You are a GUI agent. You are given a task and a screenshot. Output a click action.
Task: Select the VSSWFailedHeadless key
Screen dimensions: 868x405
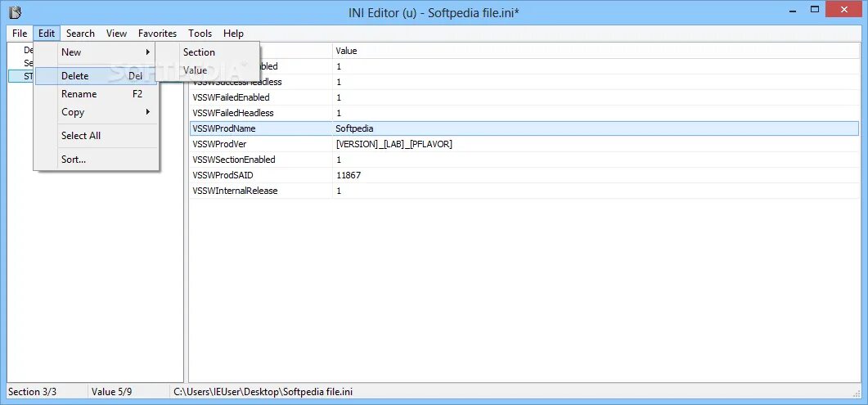click(x=233, y=113)
